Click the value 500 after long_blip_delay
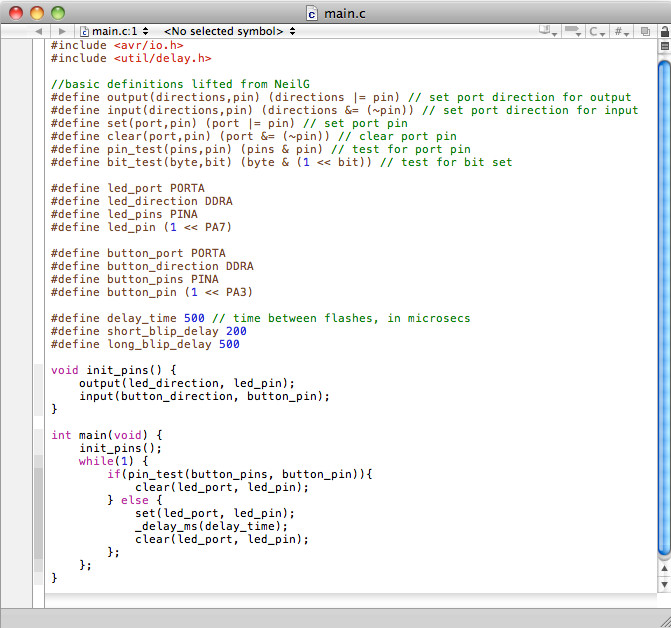The height and width of the screenshot is (628, 671). tap(229, 344)
